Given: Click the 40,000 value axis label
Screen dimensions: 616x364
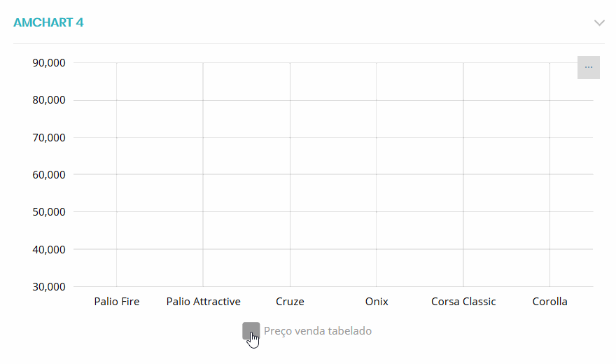Looking at the screenshot, I should pos(49,249).
